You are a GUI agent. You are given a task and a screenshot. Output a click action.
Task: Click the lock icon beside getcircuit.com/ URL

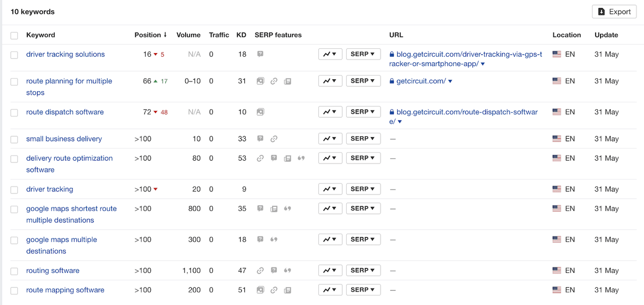[392, 81]
